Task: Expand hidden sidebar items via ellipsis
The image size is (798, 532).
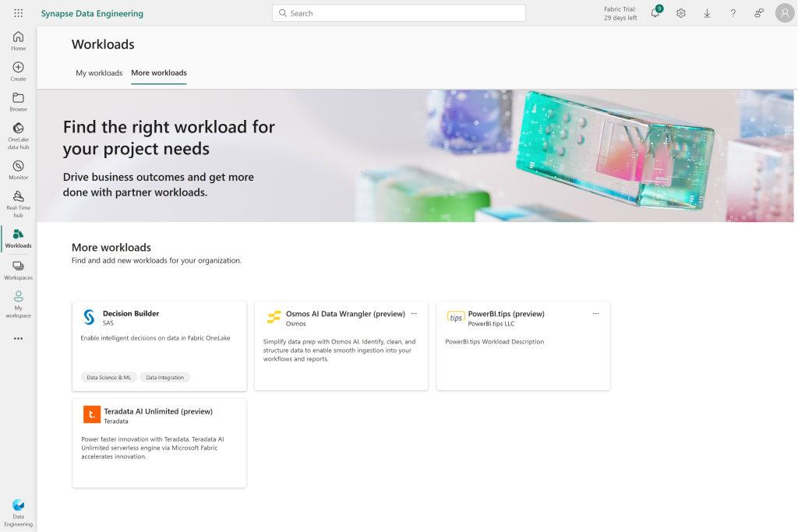Action: pyautogui.click(x=17, y=338)
